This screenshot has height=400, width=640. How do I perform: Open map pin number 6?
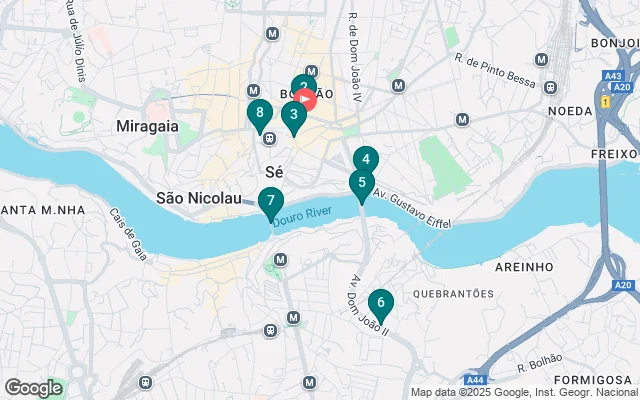tap(381, 304)
